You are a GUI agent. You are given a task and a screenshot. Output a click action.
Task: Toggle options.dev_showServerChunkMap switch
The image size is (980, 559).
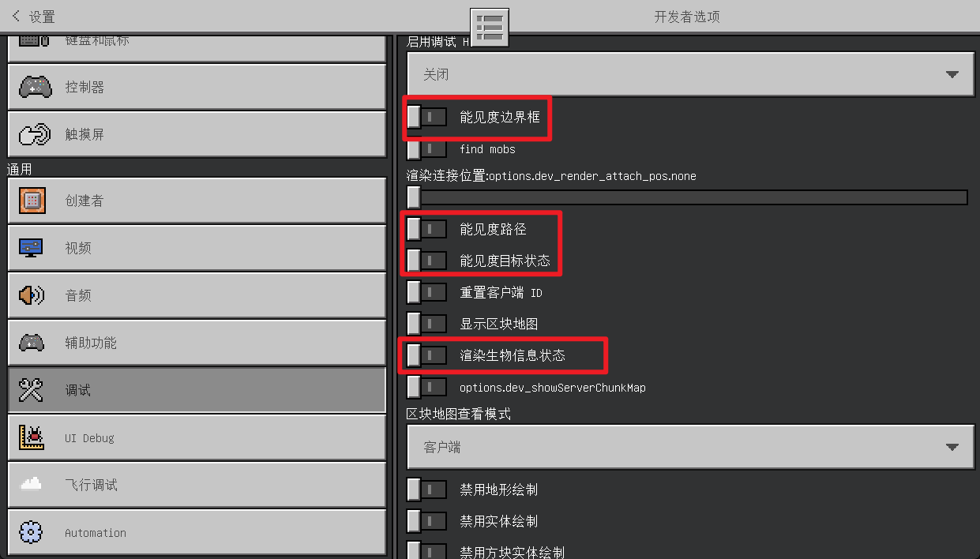(426, 387)
